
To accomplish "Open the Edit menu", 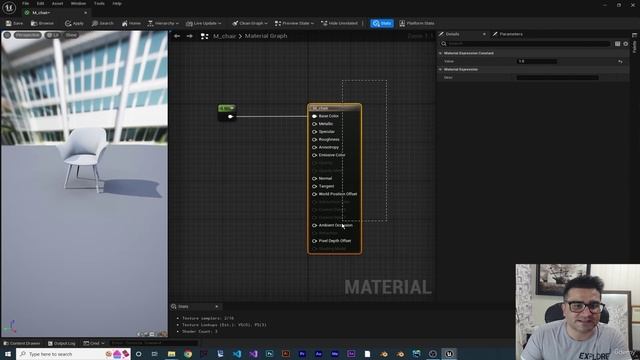I will point(40,3).
